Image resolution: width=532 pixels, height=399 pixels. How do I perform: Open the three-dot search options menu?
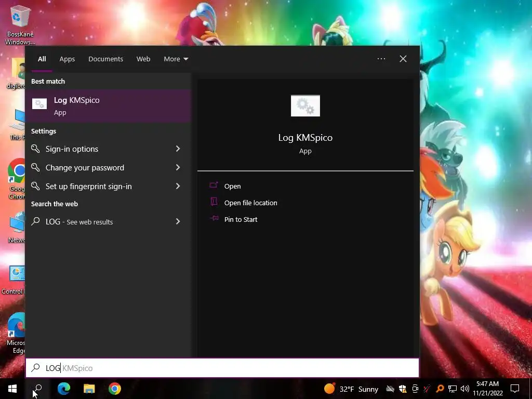pyautogui.click(x=381, y=59)
